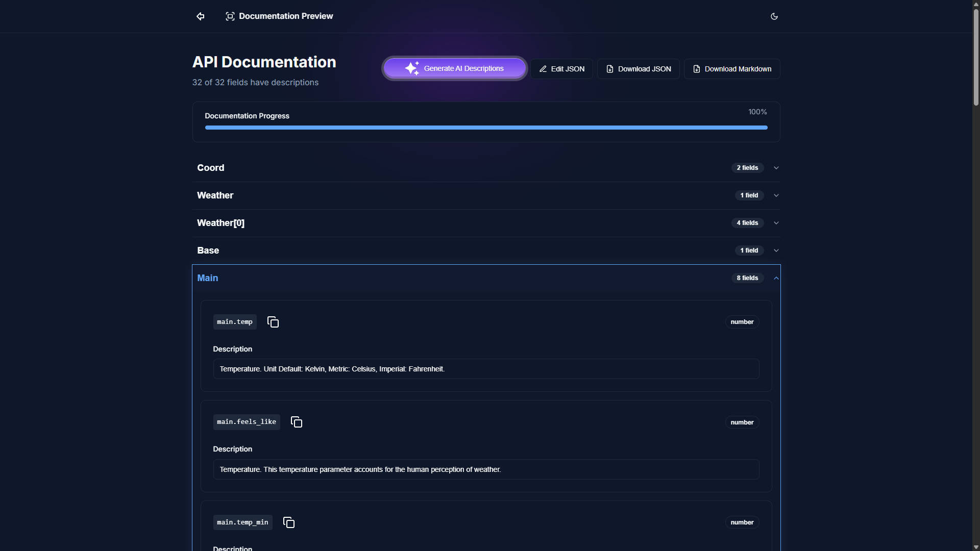Copy the main.temp field path
980x551 pixels.
273,322
